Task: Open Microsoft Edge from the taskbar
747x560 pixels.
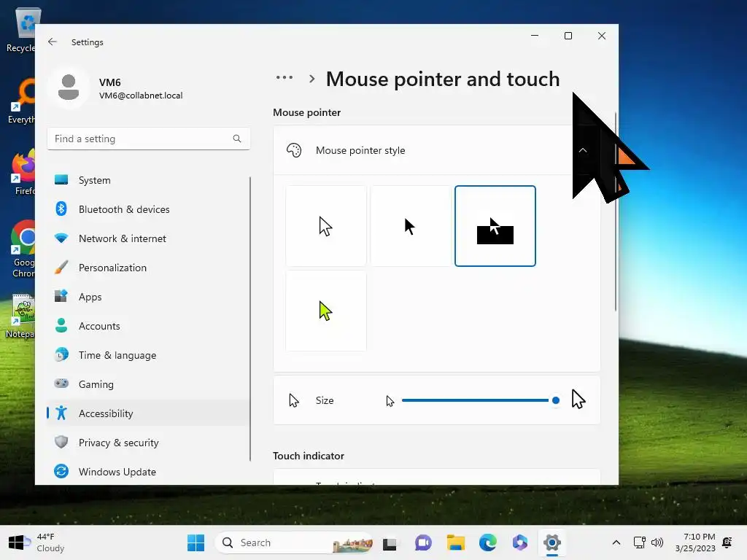Action: [x=488, y=542]
